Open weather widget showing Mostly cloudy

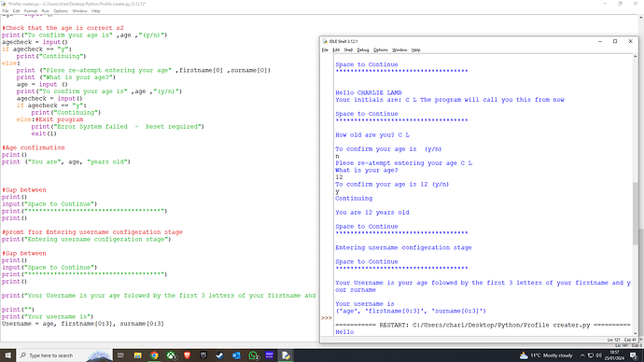[x=546, y=355]
